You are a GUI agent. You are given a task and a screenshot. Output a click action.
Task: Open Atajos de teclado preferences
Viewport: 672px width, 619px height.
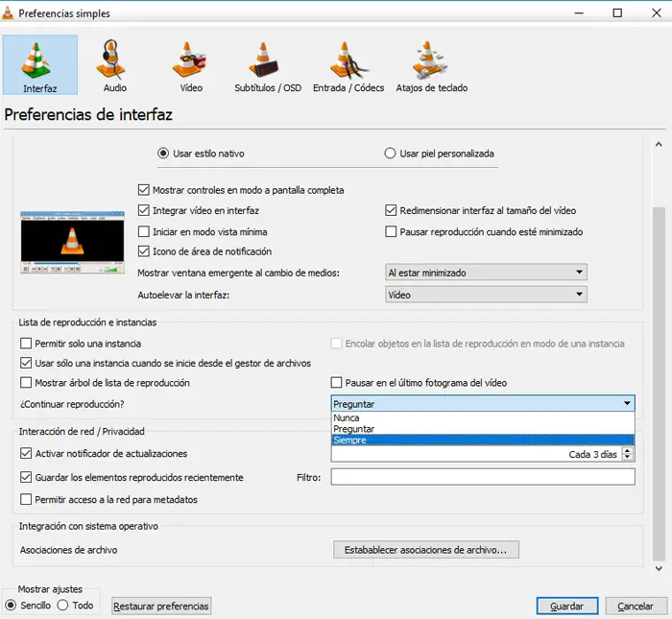point(432,64)
